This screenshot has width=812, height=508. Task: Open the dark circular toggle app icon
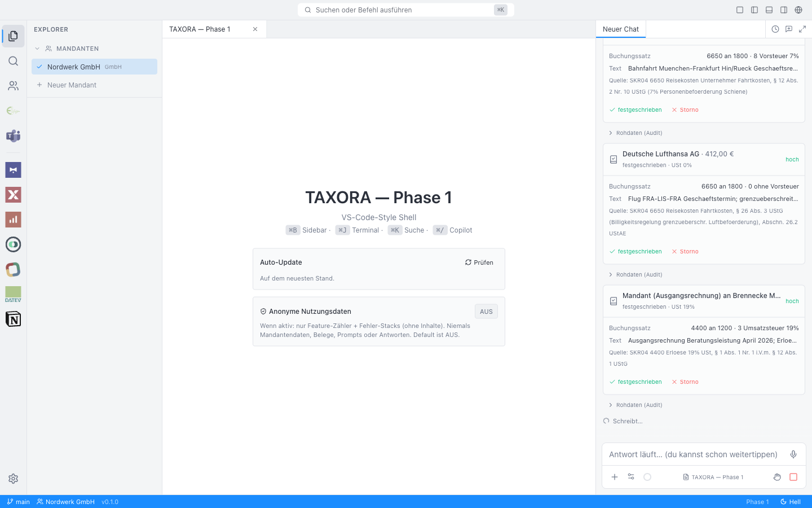click(x=13, y=244)
